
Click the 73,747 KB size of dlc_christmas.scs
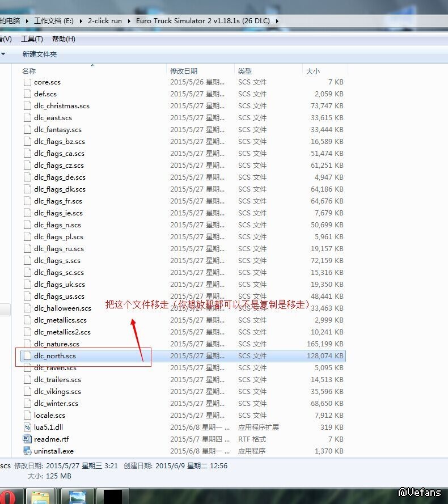click(x=327, y=106)
